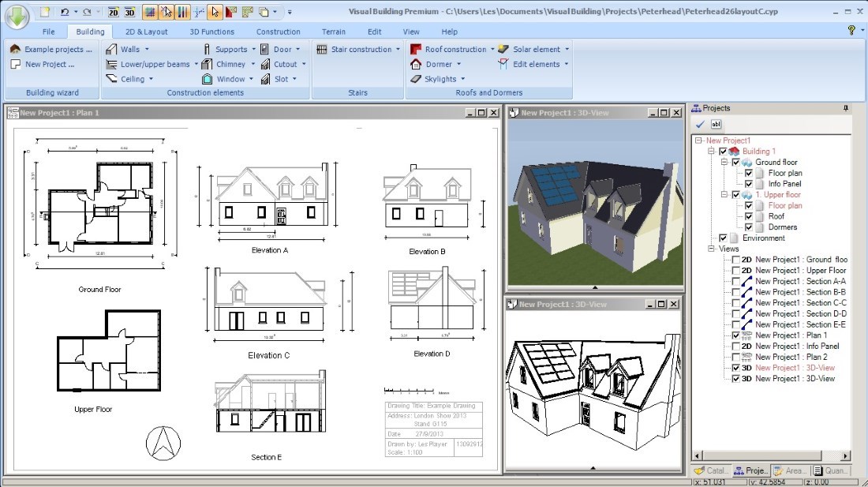The image size is (868, 487).
Task: Switch to 2D view mode button
Action: (113, 12)
